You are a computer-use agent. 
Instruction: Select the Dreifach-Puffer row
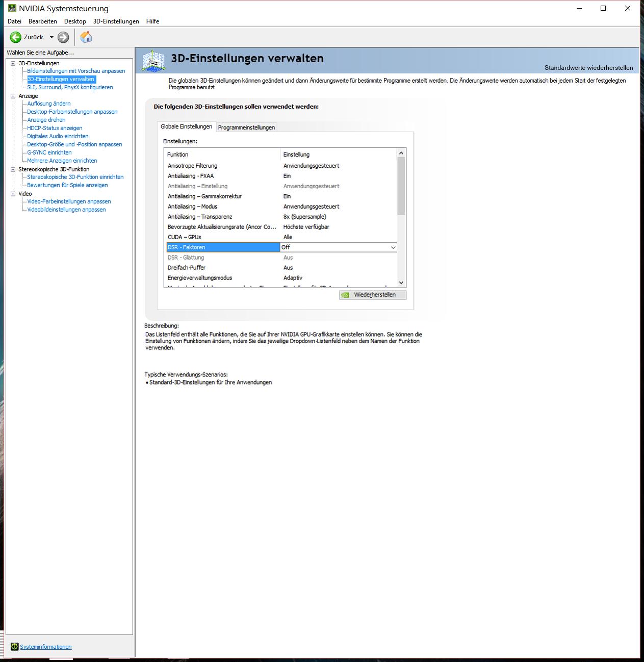pos(280,268)
